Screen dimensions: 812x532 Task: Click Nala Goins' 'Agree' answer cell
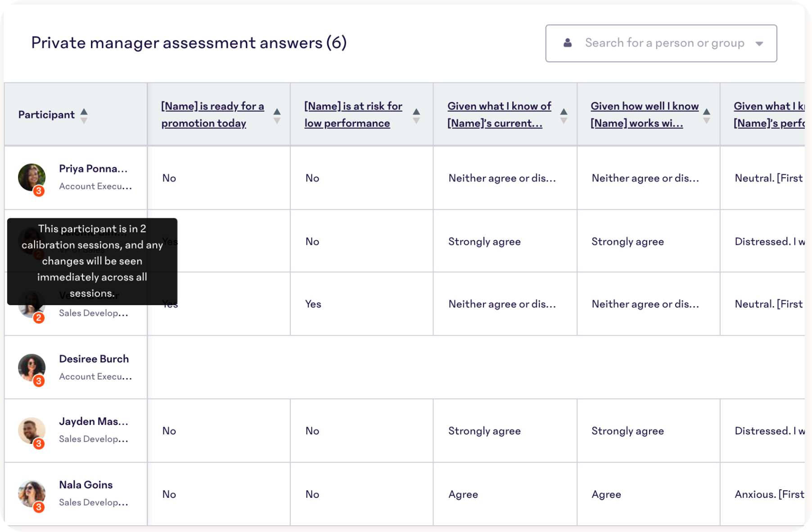(x=463, y=494)
